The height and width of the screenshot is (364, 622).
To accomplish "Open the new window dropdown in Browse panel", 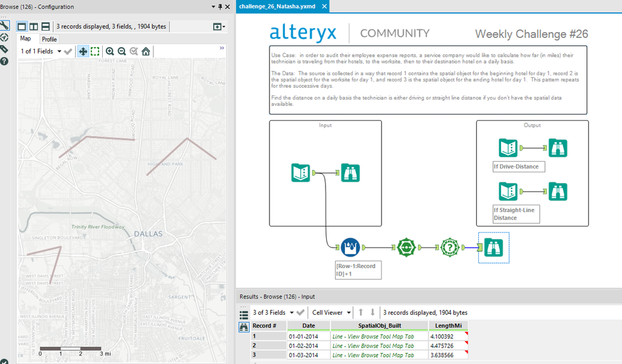I will pos(219,27).
